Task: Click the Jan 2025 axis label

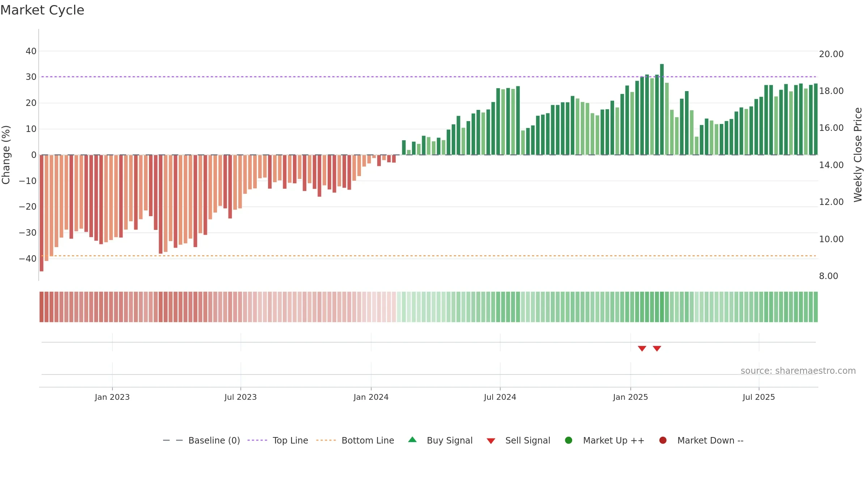Action: click(x=630, y=397)
